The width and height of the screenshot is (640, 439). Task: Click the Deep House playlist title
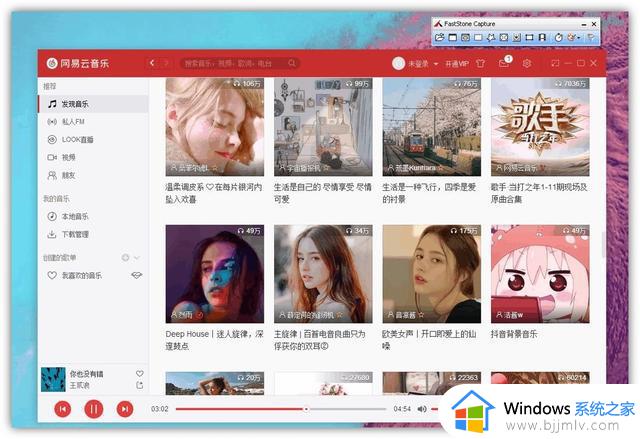pos(214,340)
